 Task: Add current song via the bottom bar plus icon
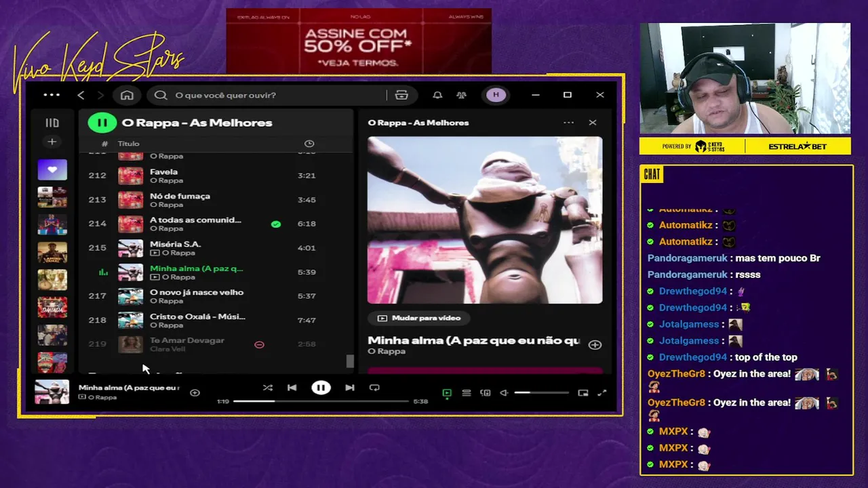pos(195,392)
